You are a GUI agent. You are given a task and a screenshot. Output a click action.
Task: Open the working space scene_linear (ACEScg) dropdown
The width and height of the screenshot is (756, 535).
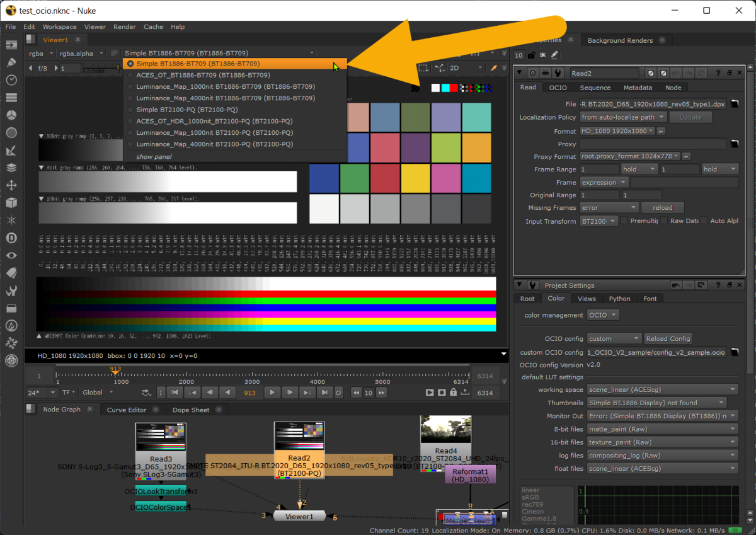tap(661, 389)
